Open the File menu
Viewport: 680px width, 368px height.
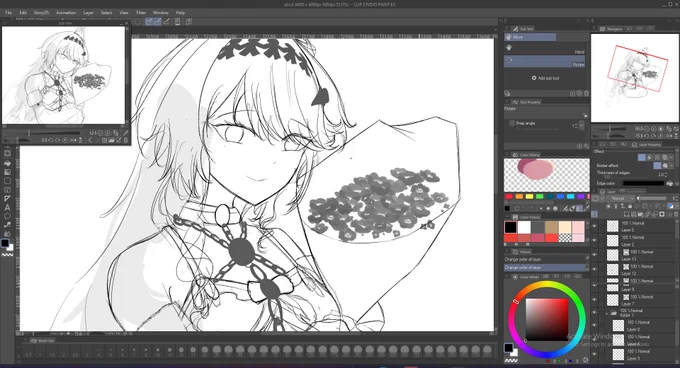coord(8,13)
